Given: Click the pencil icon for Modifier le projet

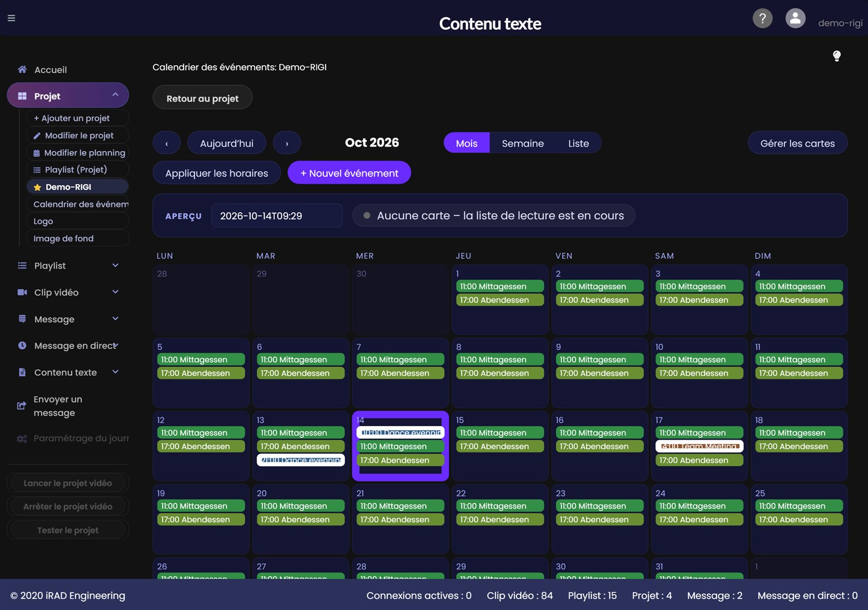Looking at the screenshot, I should [37, 136].
